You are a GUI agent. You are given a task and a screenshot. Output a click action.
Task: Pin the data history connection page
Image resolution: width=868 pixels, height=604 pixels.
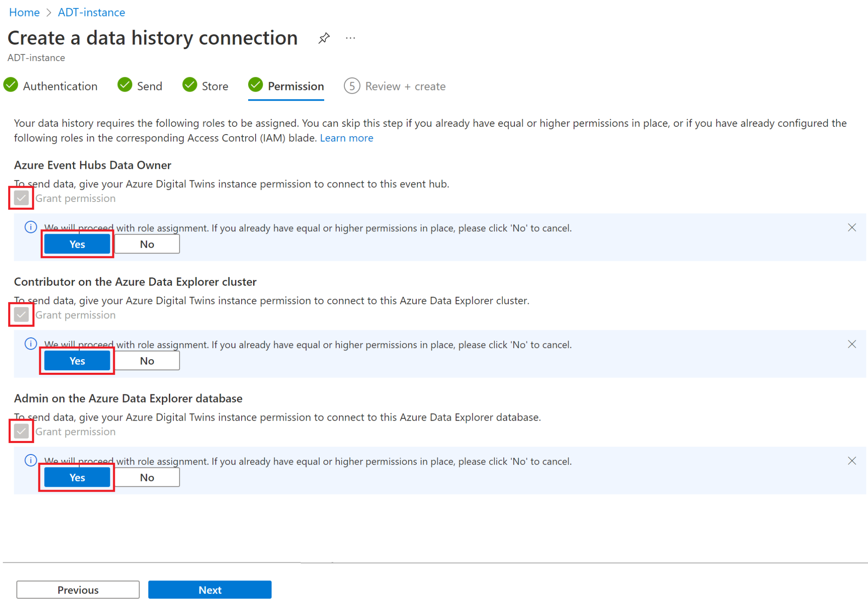point(324,38)
